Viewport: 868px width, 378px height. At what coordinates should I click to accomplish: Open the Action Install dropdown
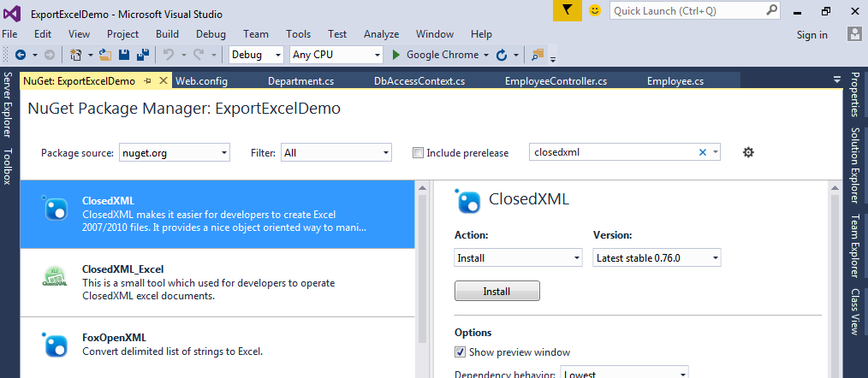coord(518,258)
